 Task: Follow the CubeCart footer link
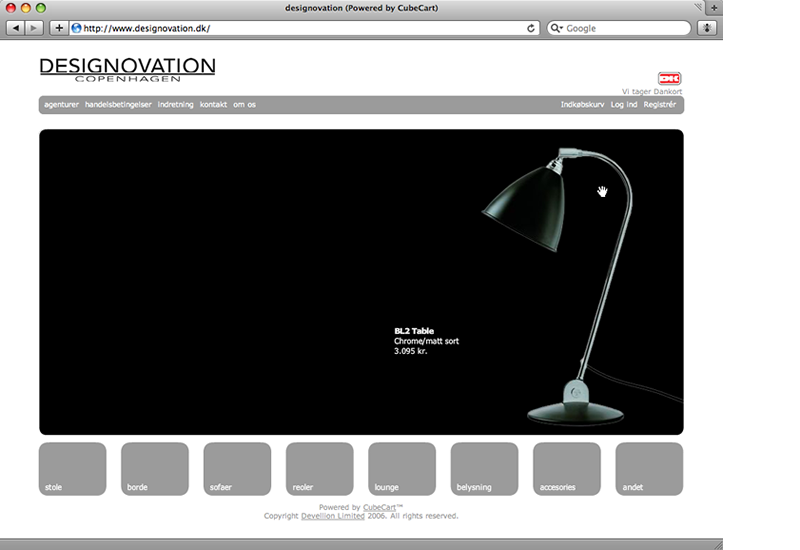380,507
